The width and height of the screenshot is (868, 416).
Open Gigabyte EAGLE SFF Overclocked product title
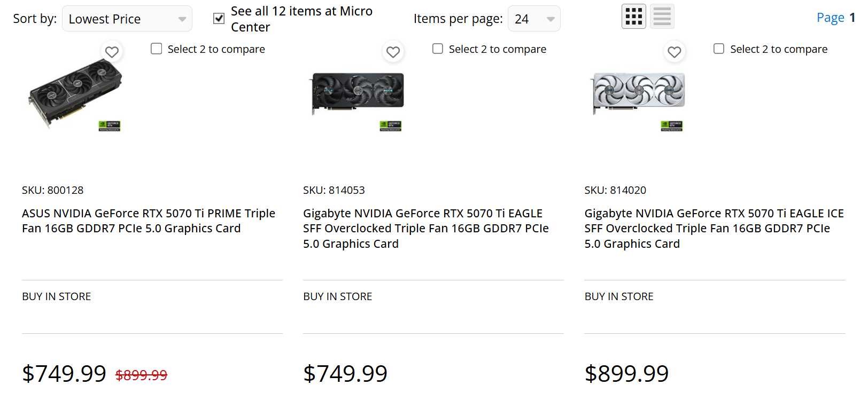(425, 229)
